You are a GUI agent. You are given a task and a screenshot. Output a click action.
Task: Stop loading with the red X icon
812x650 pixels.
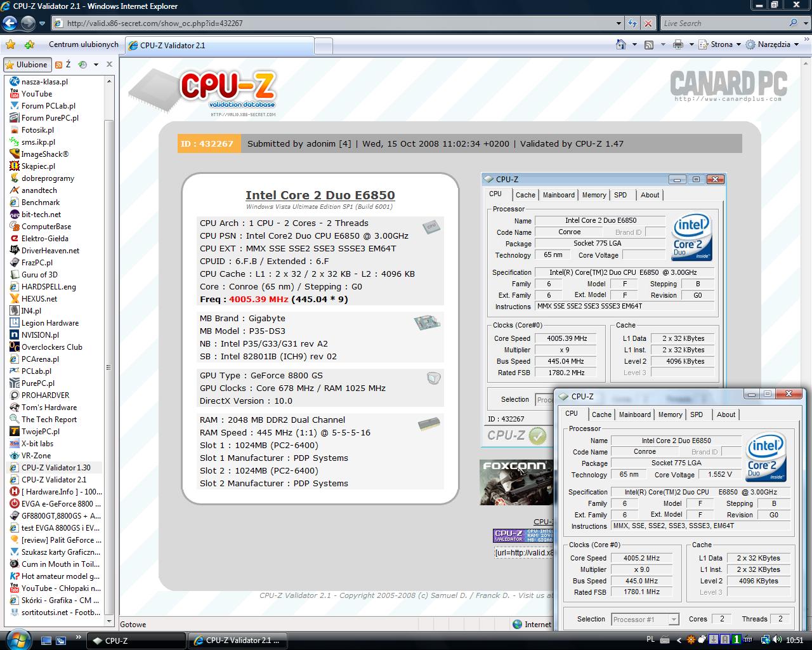point(648,23)
